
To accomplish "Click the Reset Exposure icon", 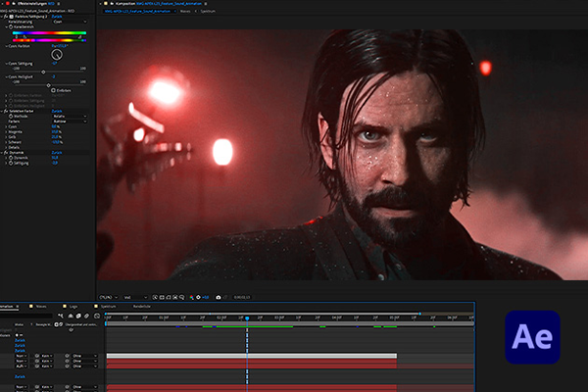I will [198, 297].
